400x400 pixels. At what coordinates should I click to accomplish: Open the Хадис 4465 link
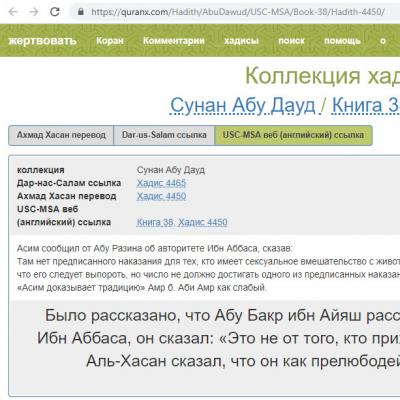161,183
